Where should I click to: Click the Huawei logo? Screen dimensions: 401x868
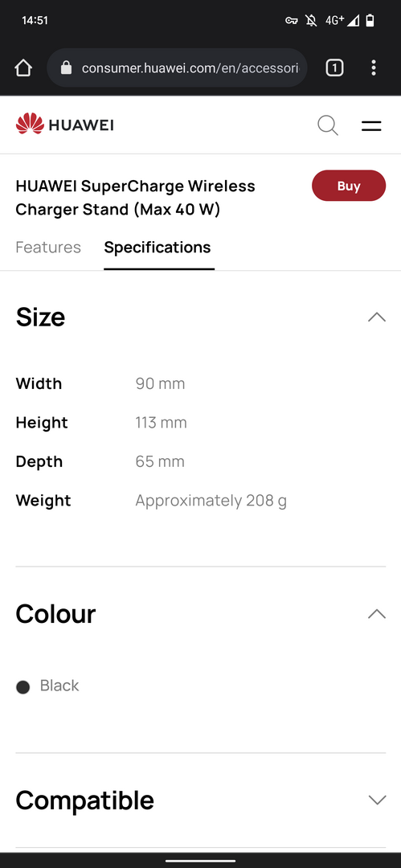coord(65,125)
